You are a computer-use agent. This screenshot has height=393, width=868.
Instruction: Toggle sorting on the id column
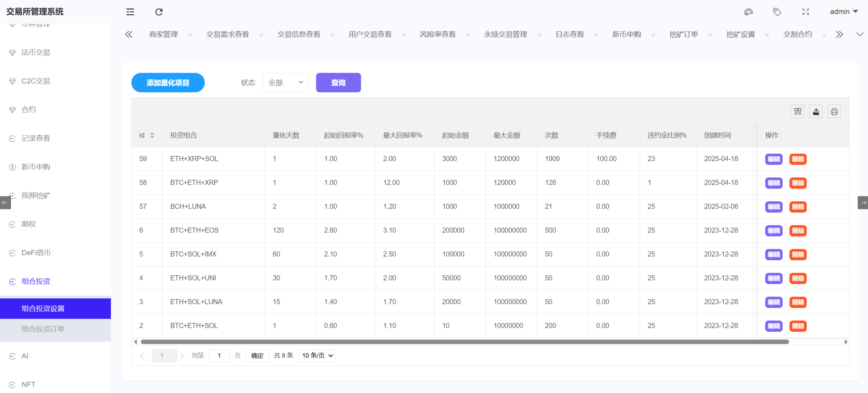[x=152, y=135]
